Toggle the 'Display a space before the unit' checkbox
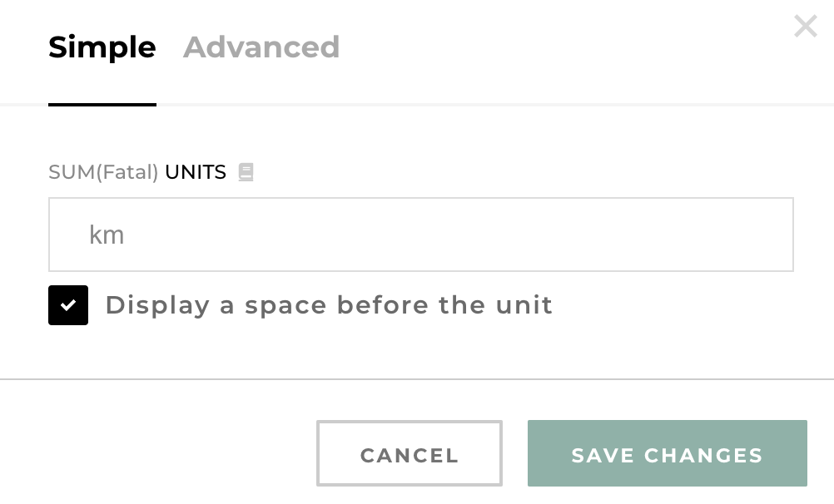The width and height of the screenshot is (834, 504). coord(68,304)
